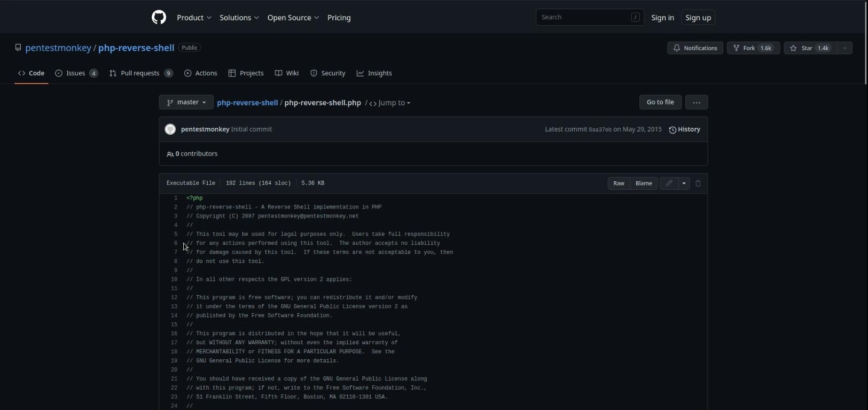The width and height of the screenshot is (868, 410).
Task: Open the Jump to dropdown
Action: tap(390, 103)
